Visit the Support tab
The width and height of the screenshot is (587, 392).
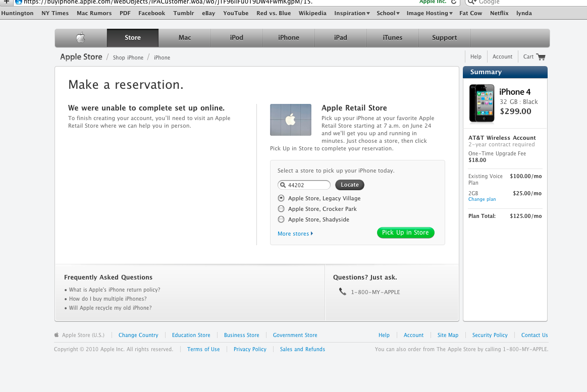[x=444, y=38]
